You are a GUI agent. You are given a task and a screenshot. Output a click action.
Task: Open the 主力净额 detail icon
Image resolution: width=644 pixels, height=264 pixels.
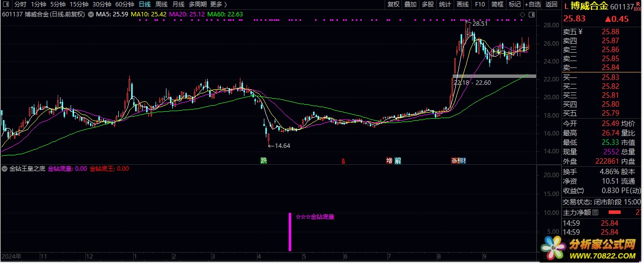coord(596,212)
